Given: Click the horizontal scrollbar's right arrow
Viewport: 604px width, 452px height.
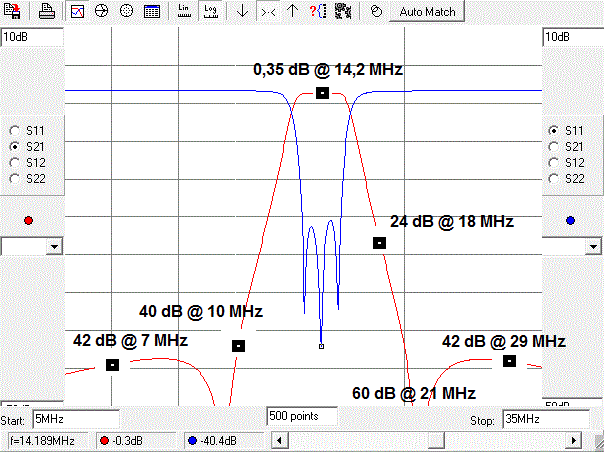Looking at the screenshot, I should click(576, 440).
